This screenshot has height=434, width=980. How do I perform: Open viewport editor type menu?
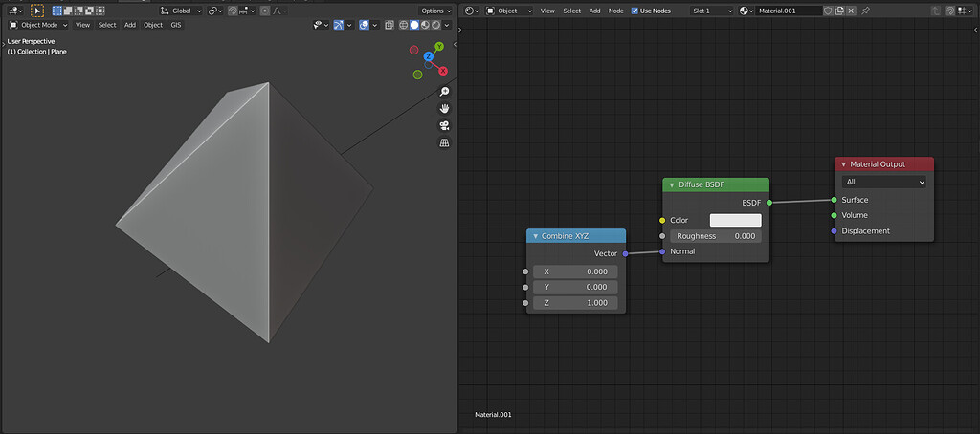[x=15, y=11]
